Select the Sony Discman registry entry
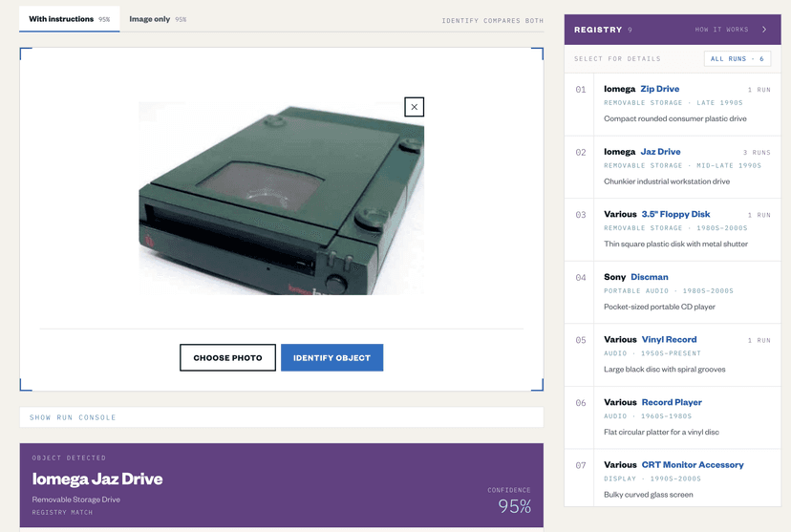This screenshot has height=532, width=791. point(673,292)
